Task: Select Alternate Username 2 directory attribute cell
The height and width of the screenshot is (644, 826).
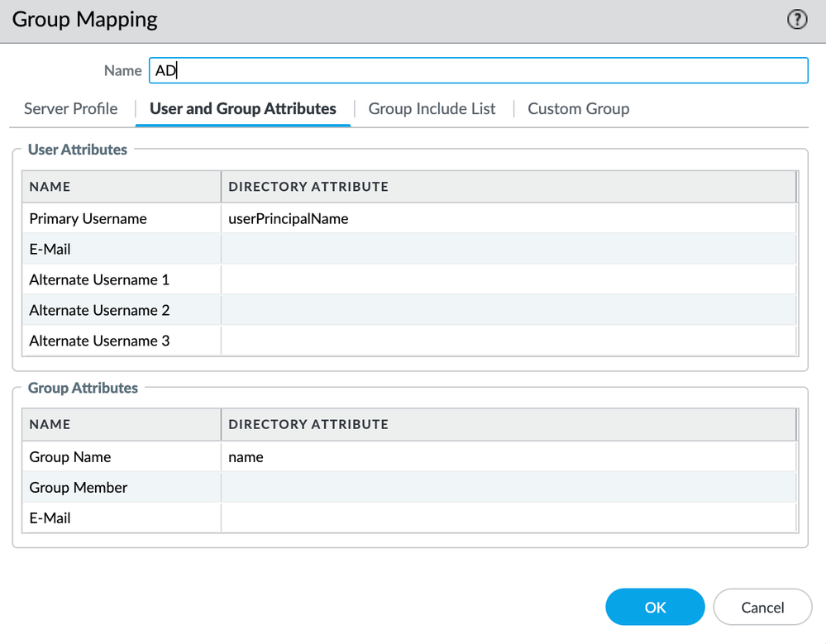Action: (x=508, y=311)
